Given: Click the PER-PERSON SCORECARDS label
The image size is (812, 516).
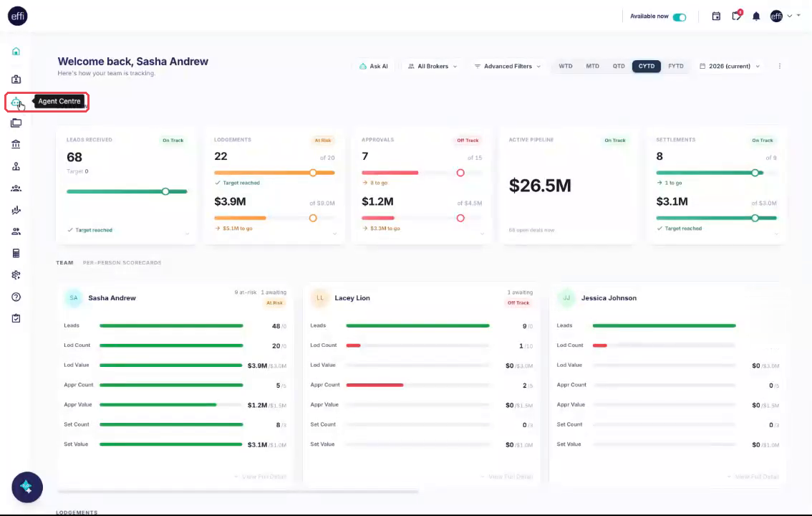Looking at the screenshot, I should pos(122,263).
